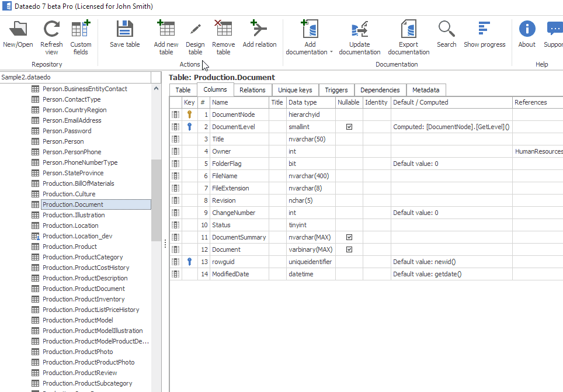Image resolution: width=563 pixels, height=392 pixels.
Task: Open the repository selector dropdown beside Sample2.dataedo
Action: (x=156, y=77)
